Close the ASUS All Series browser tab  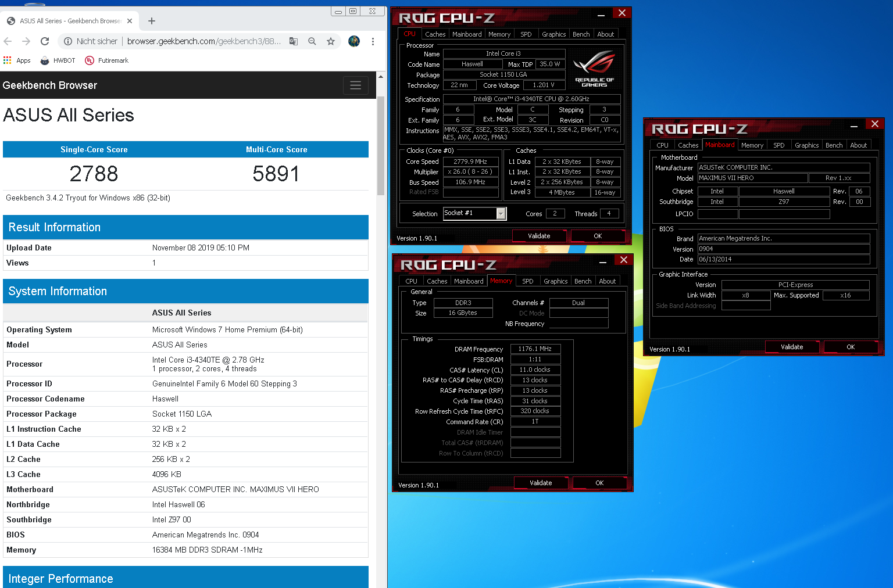pos(130,21)
